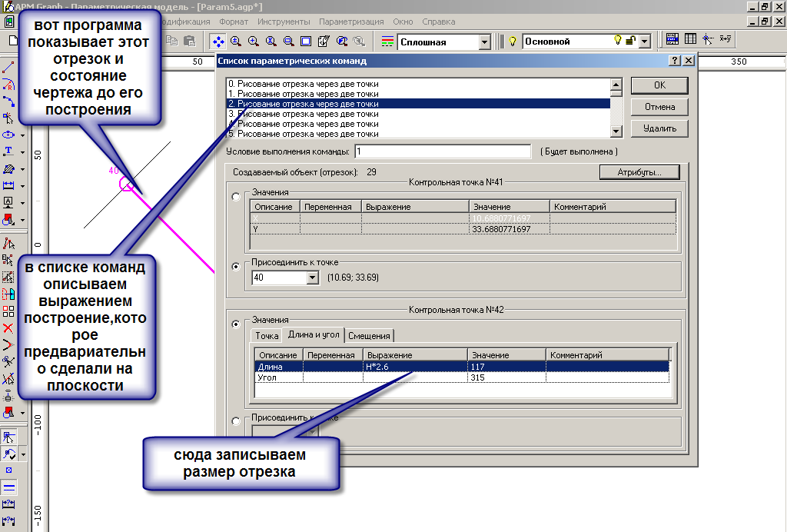
Task: Click the Paste clipboard icon
Action: coord(190,41)
